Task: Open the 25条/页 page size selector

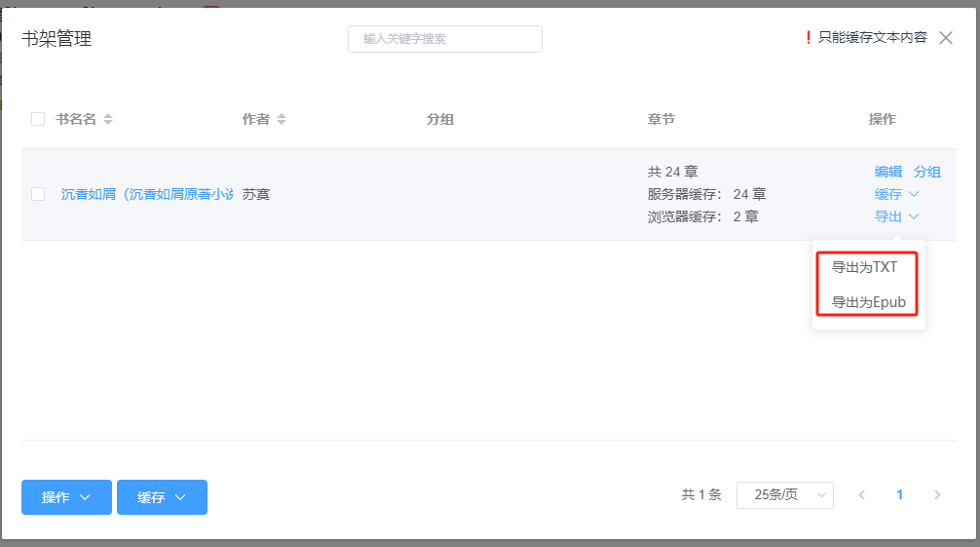Action: click(784, 495)
